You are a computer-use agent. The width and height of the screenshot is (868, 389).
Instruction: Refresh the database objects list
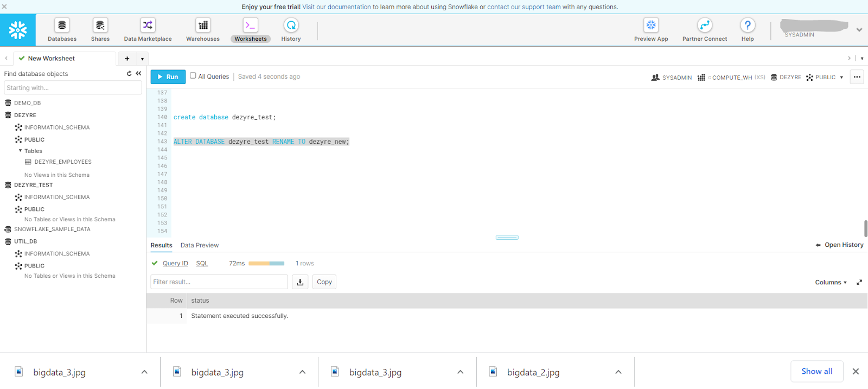click(x=129, y=74)
